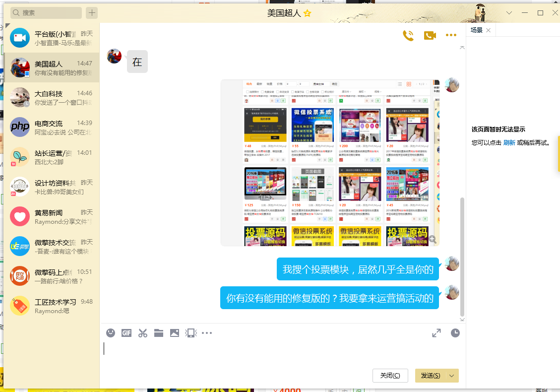
Task: Select the 场景 tab
Action: pyautogui.click(x=476, y=30)
